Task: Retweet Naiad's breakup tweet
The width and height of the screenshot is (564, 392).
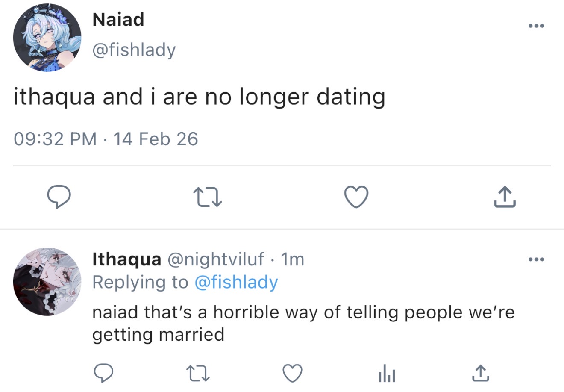Action: point(208,198)
